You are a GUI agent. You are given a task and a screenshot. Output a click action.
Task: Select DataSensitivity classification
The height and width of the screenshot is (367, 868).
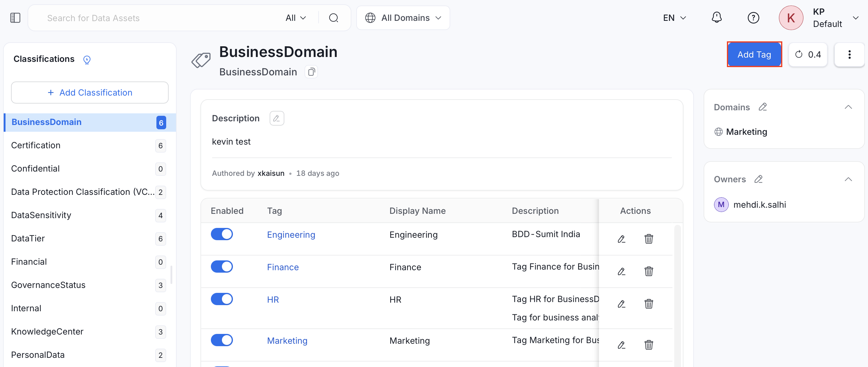tap(90, 215)
